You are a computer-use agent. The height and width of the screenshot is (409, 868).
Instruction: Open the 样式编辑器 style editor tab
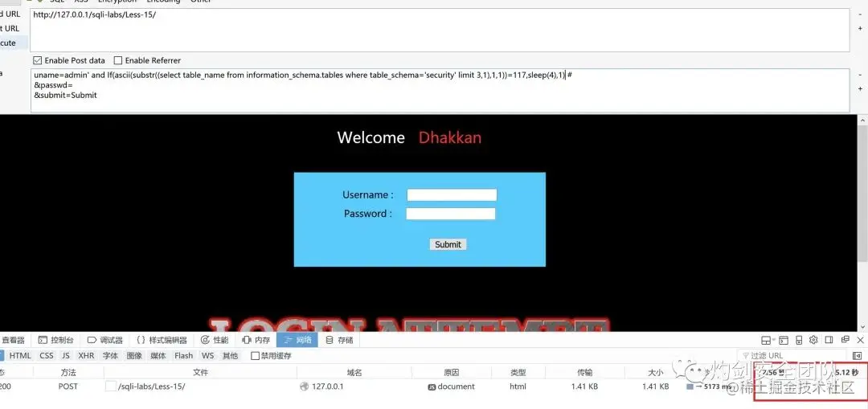point(162,340)
